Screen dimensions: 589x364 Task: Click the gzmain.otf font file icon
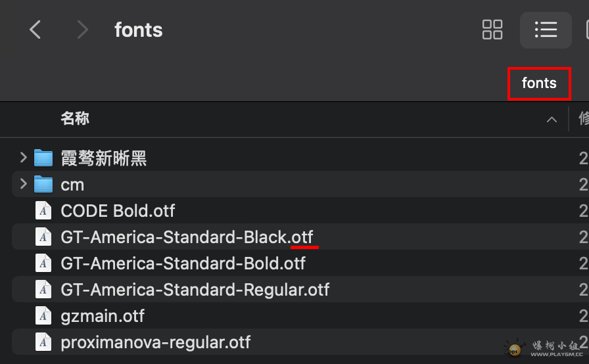pyautogui.click(x=43, y=316)
